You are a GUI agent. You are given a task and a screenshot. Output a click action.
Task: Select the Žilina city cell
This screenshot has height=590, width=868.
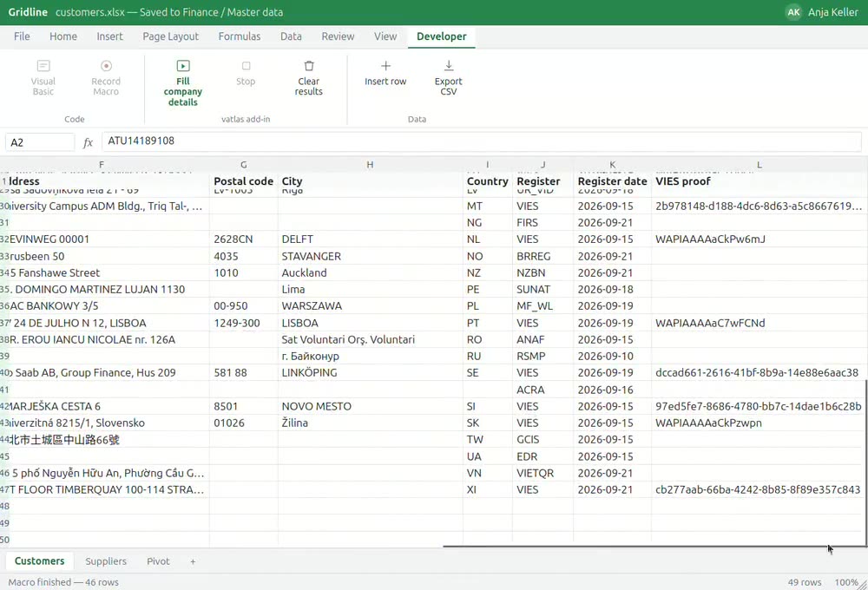click(x=371, y=423)
